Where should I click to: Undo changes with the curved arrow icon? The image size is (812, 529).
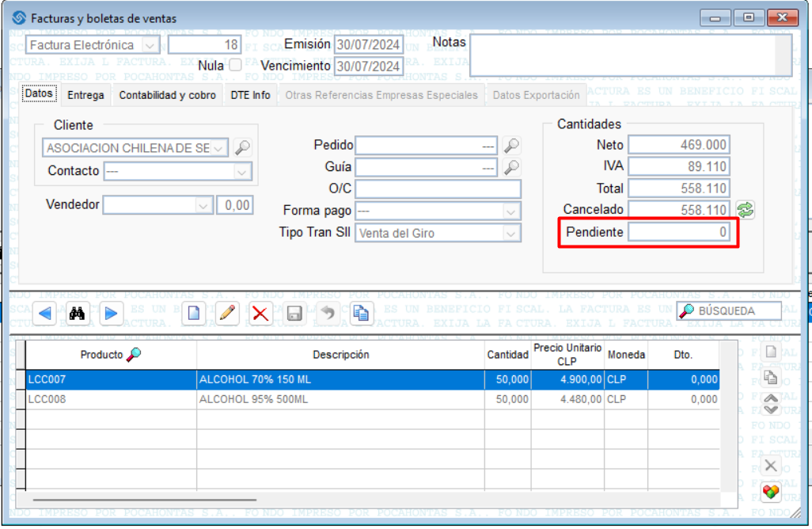tap(328, 314)
